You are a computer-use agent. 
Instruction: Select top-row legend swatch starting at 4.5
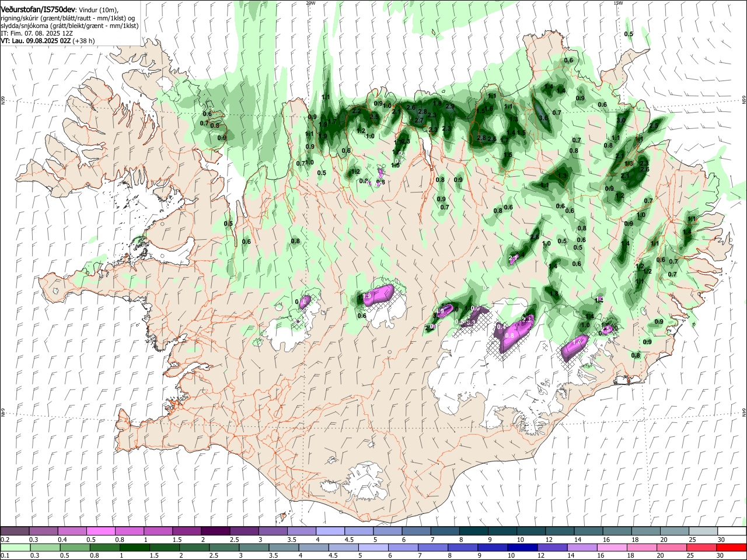pyautogui.click(x=359, y=531)
